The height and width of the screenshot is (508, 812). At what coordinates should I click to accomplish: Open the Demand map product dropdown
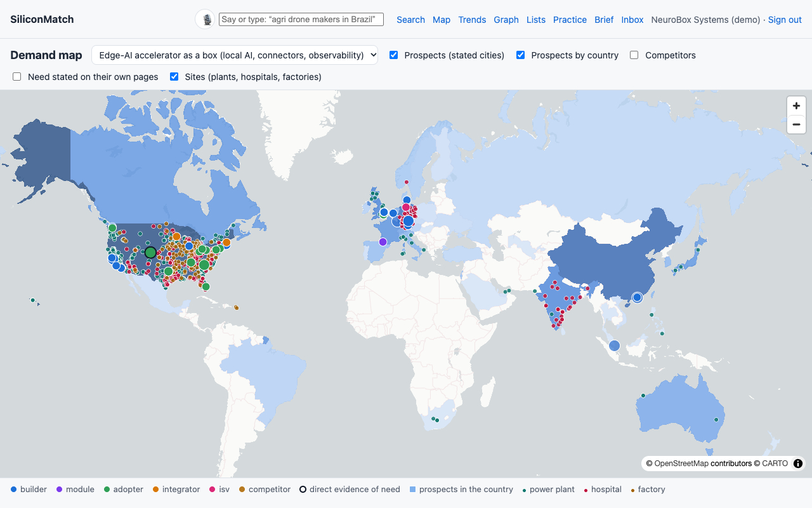235,55
